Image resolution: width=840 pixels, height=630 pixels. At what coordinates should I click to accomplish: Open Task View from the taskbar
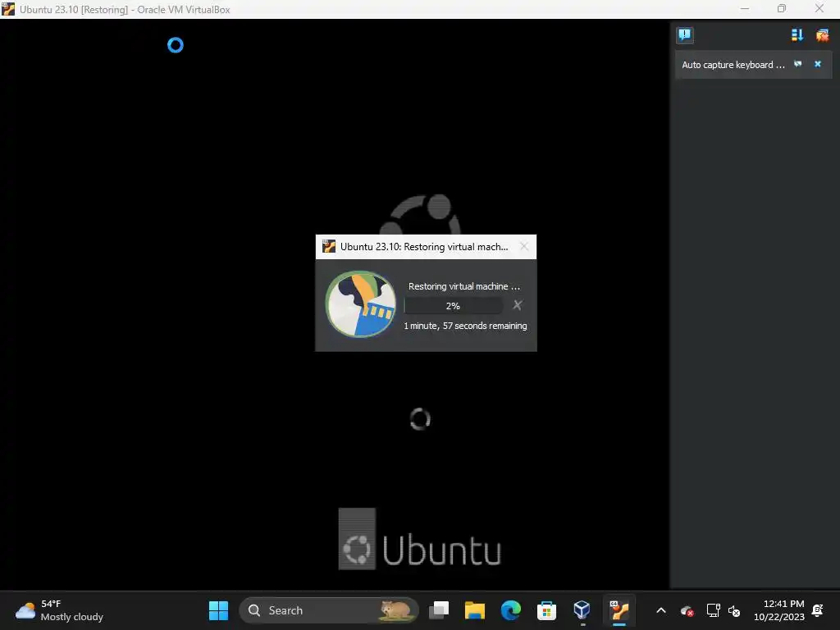click(x=439, y=610)
